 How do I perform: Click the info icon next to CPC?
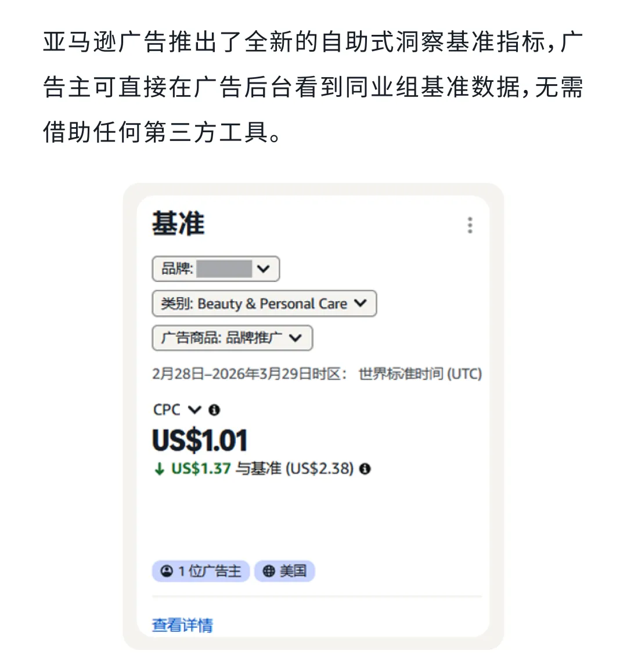(214, 410)
